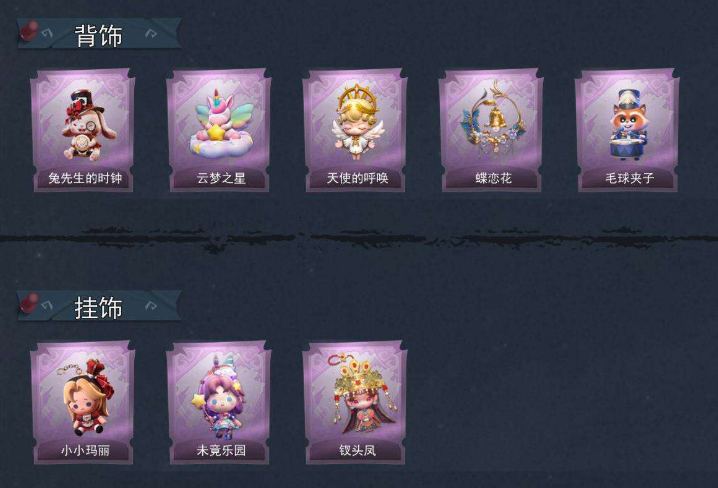Select the 兔先生的时钟 rabbit accessory card
718x488 pixels.
[x=83, y=130]
